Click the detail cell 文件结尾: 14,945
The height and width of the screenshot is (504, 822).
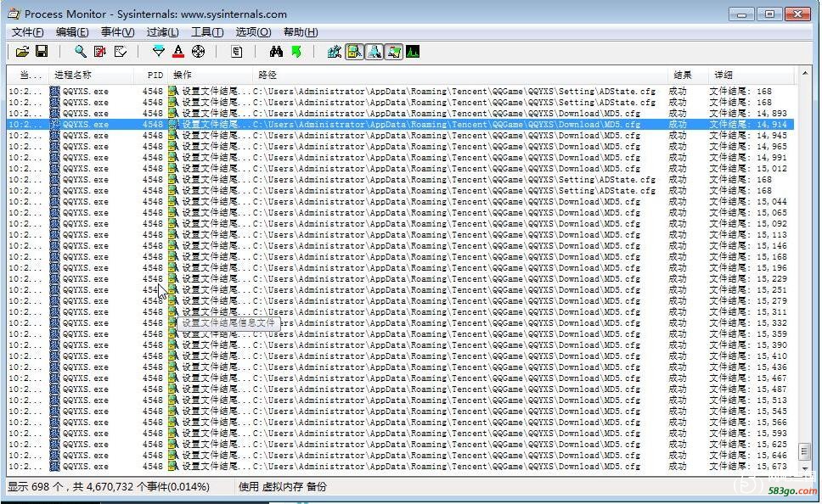tap(748, 135)
